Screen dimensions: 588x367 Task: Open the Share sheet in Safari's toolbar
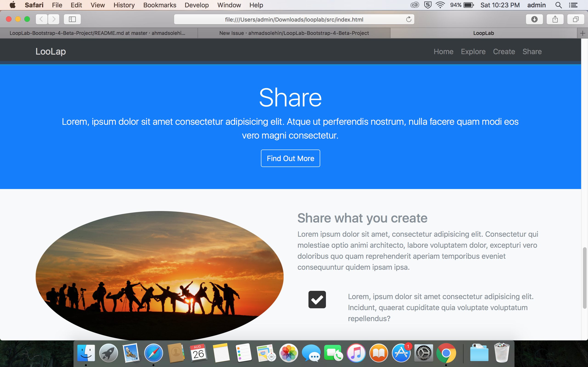pyautogui.click(x=555, y=19)
